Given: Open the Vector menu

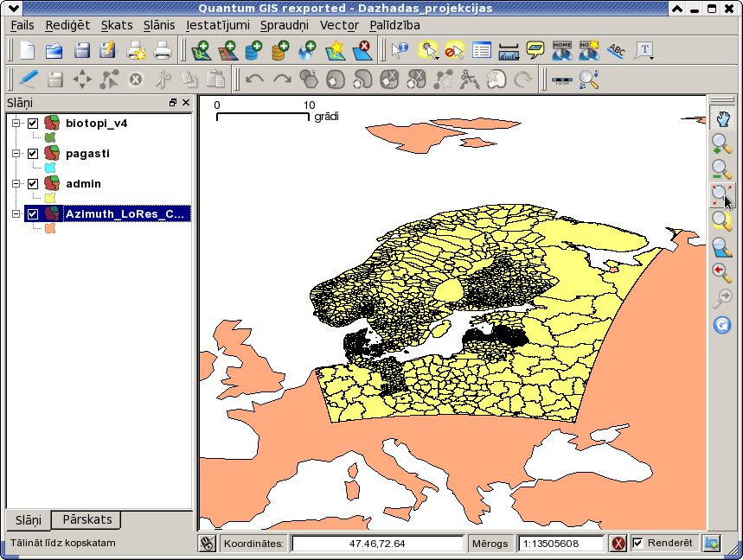Looking at the screenshot, I should (x=339, y=25).
